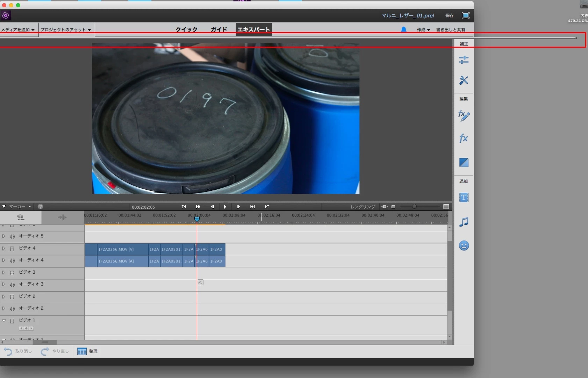
Task: Click the やり直し redo label
Action: [60, 351]
